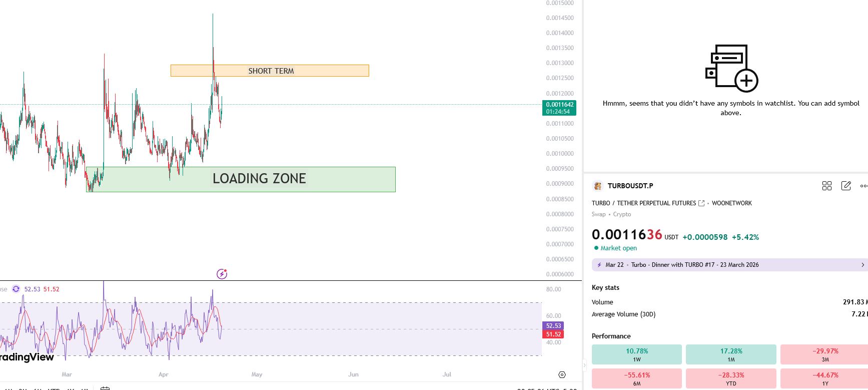Open the symbol details grid view icon

826,186
